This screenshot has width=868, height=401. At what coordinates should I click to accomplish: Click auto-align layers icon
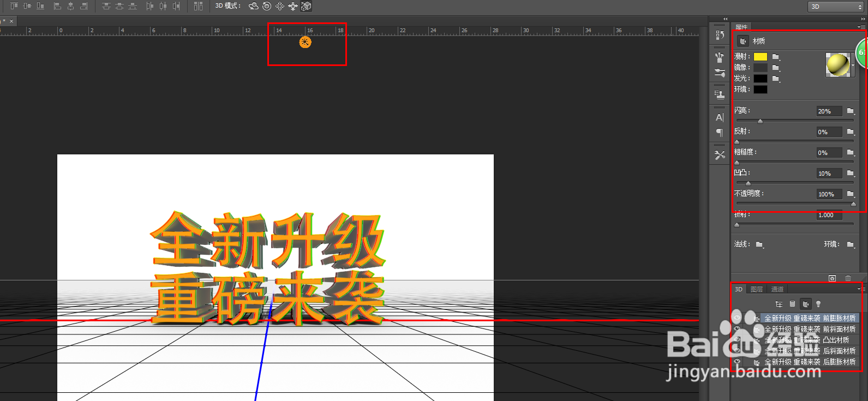[198, 6]
